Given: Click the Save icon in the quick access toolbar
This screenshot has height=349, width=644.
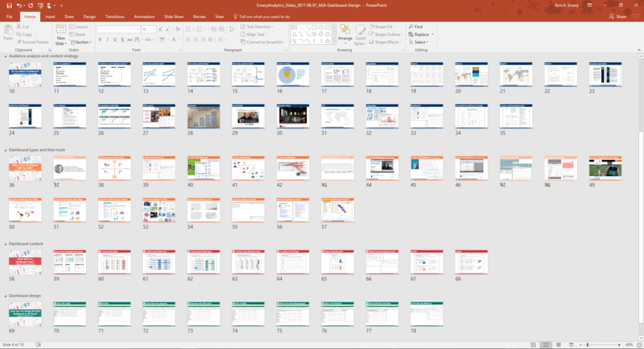Looking at the screenshot, I should [9, 5].
